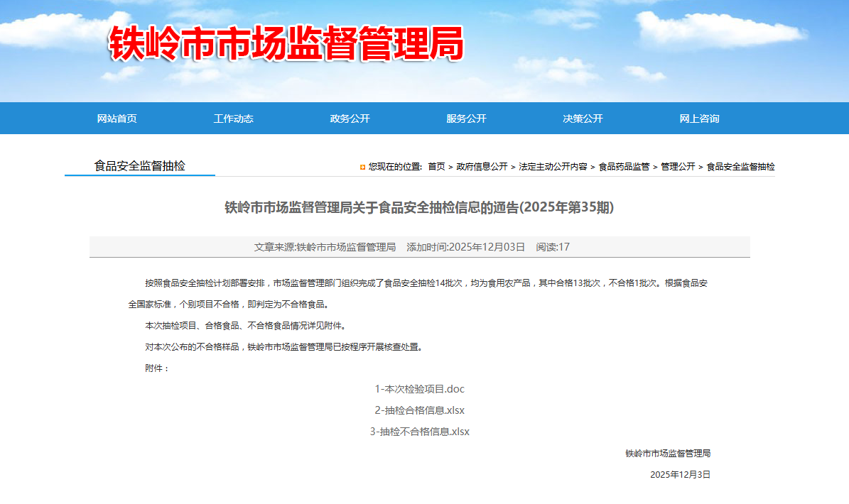Open the 法定主动公开内容 breadcrumb link
849x504 pixels.
pyautogui.click(x=553, y=167)
